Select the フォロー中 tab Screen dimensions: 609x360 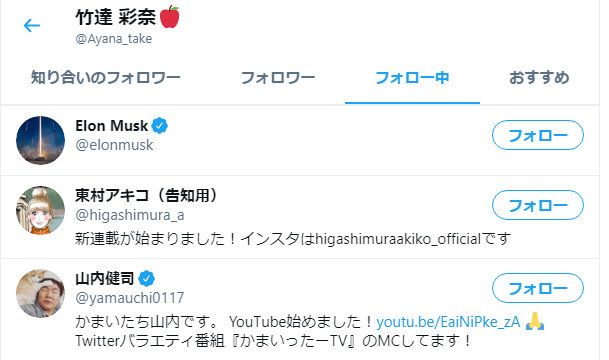tap(412, 78)
